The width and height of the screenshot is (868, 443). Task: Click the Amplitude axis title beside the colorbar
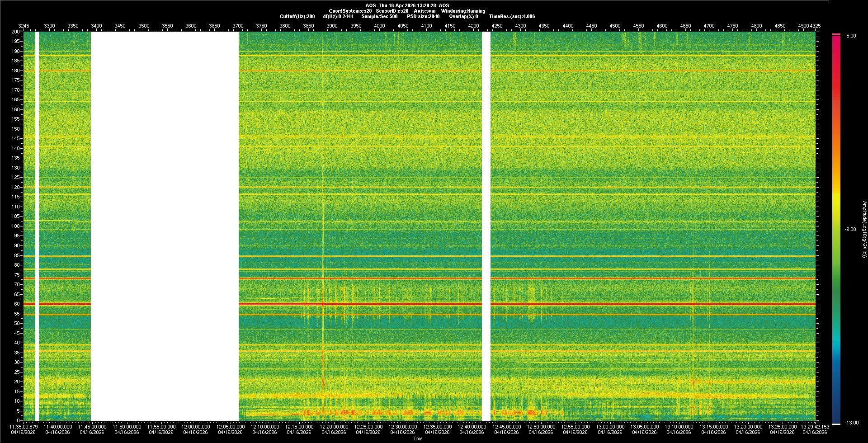[864, 229]
